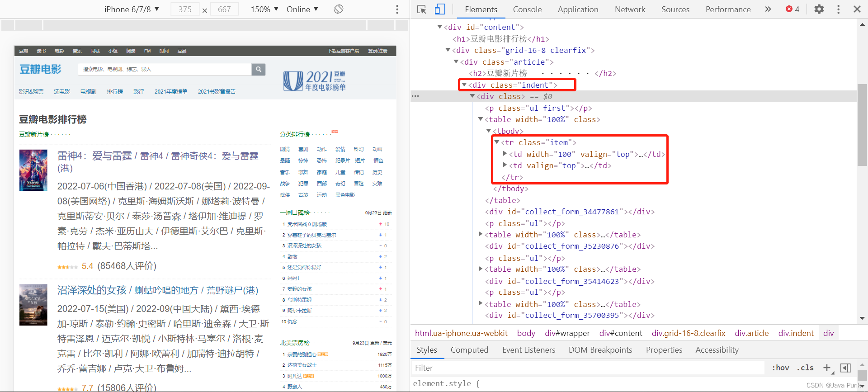The width and height of the screenshot is (868, 392).
Task: Open 排行榜 navigation link
Action: [x=115, y=91]
